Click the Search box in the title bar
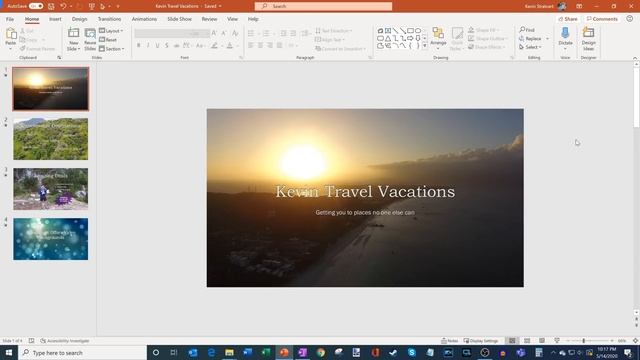640x360 pixels. click(x=323, y=6)
